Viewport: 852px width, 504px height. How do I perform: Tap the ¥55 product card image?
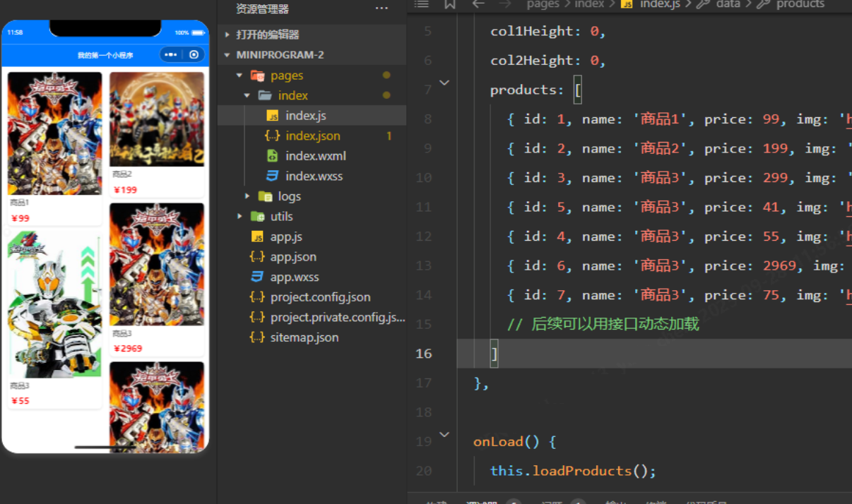(54, 304)
